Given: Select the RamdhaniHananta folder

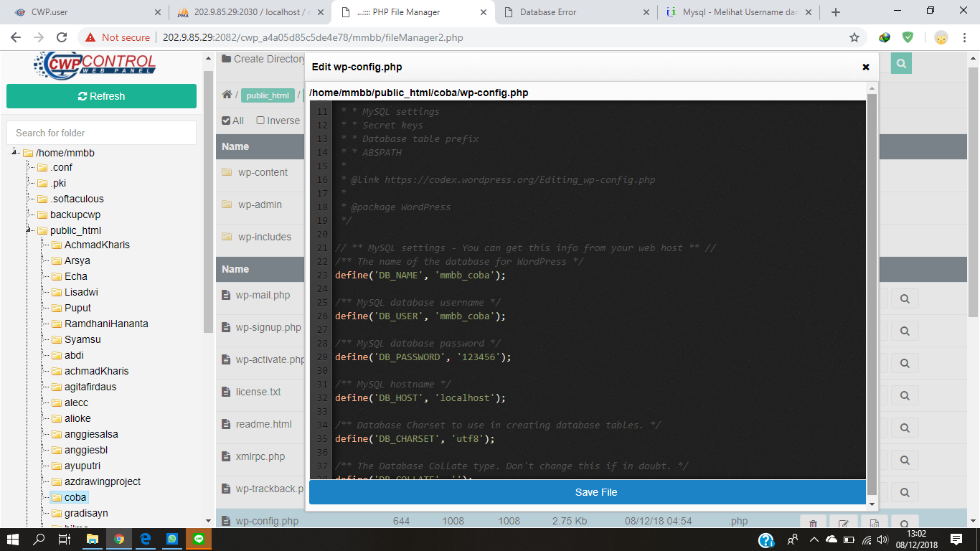Looking at the screenshot, I should pyautogui.click(x=106, y=324).
